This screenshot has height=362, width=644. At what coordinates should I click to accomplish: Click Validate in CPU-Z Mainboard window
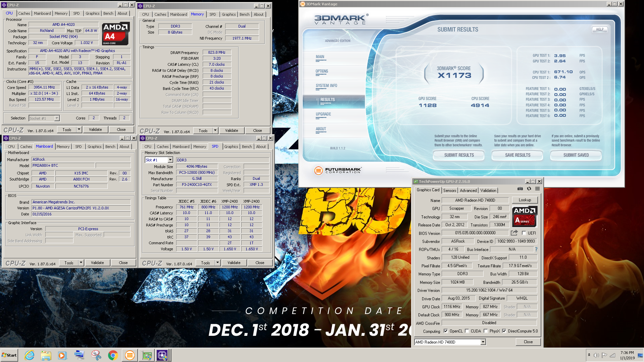pos(97,263)
